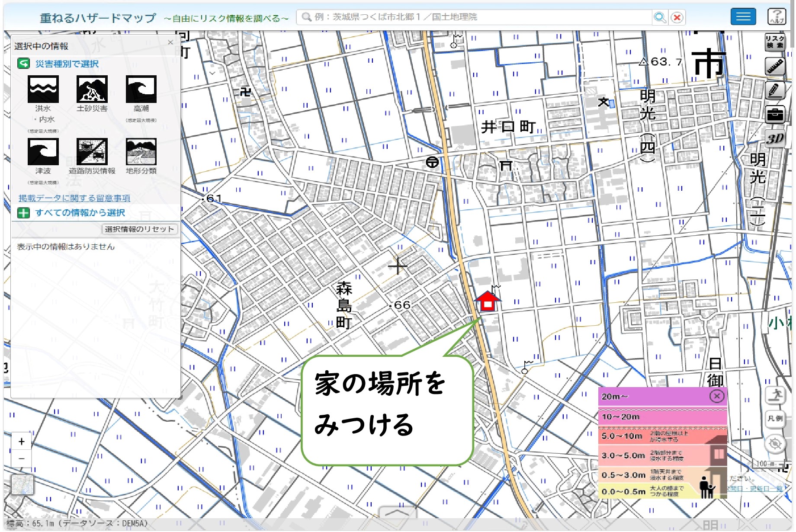This screenshot has height=532, width=796.
Task: Toggle the 土砂災害 landslide layer icon
Action: point(92,90)
